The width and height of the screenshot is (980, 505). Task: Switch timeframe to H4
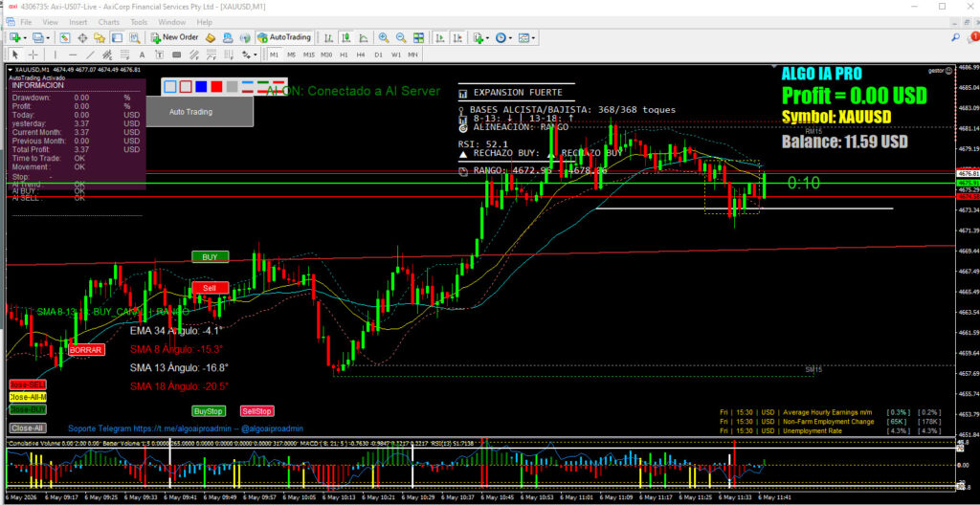(361, 55)
